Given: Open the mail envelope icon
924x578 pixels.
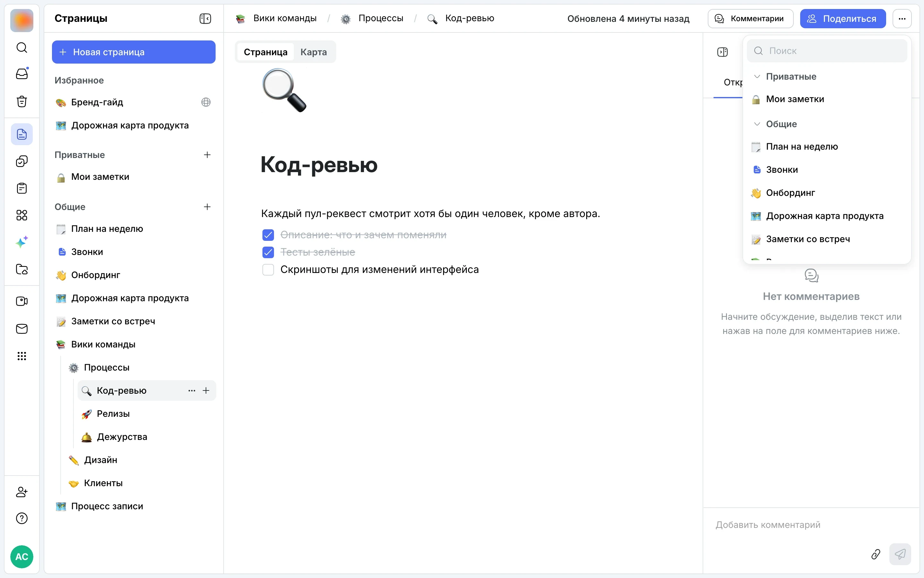Looking at the screenshot, I should (x=22, y=329).
